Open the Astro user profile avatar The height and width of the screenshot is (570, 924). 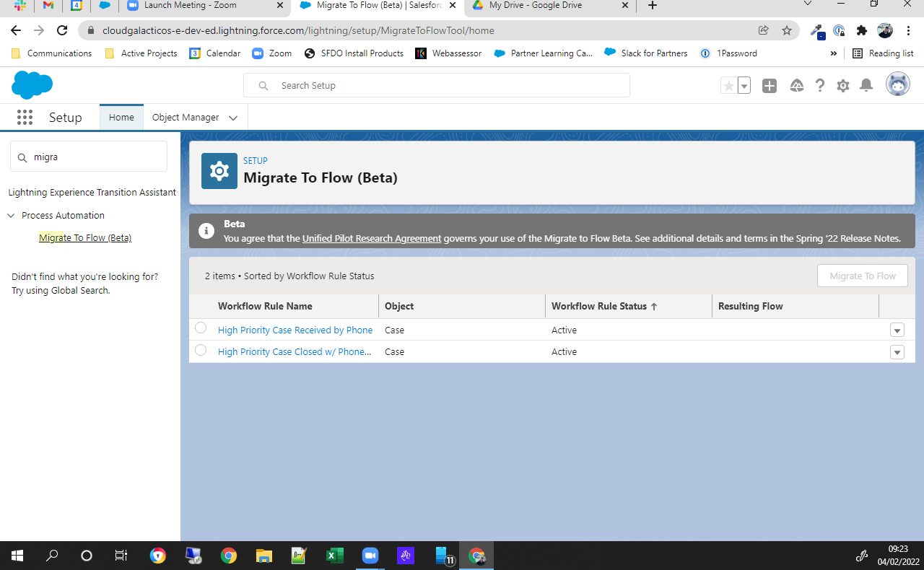(x=898, y=84)
